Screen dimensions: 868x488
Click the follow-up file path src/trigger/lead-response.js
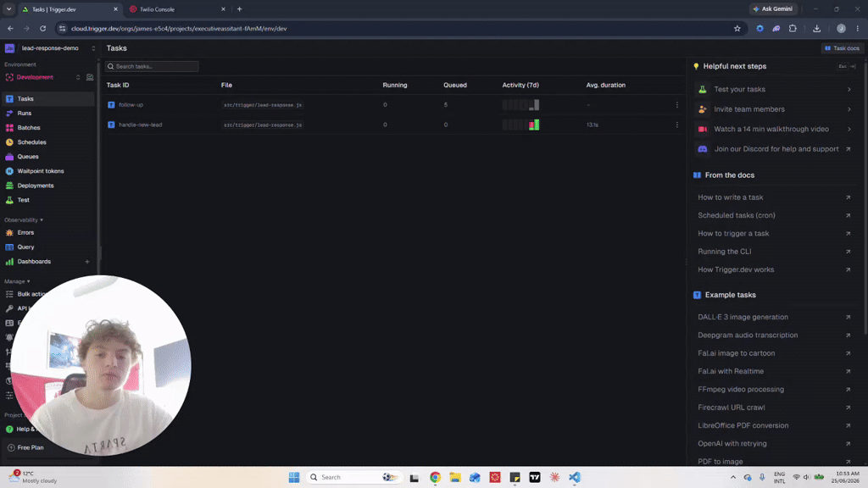(263, 104)
